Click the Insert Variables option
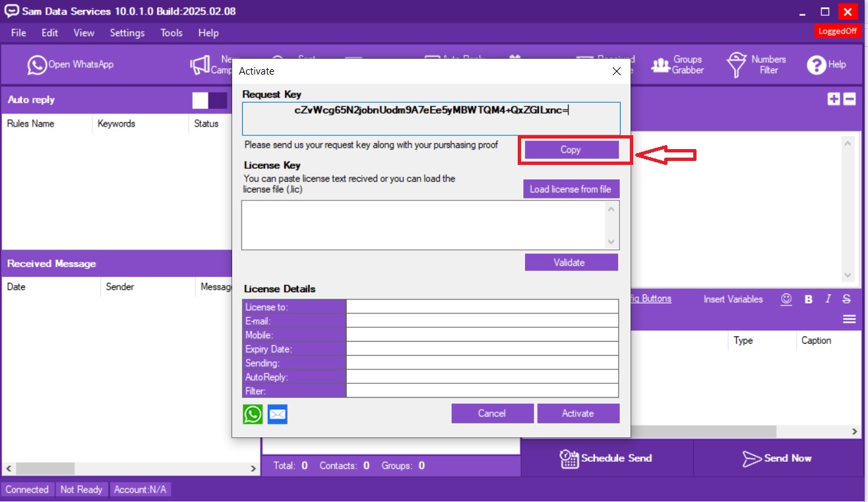Viewport: 868px width, 502px height. (733, 299)
